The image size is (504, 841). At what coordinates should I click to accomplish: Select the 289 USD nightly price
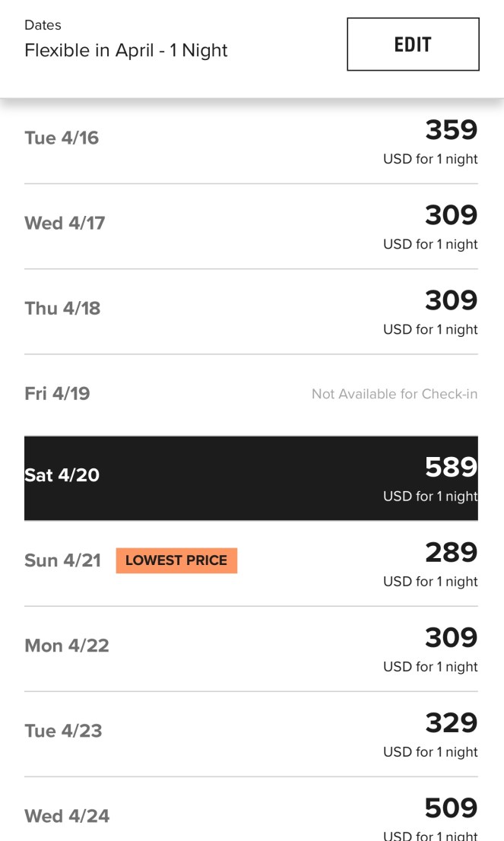pos(451,553)
